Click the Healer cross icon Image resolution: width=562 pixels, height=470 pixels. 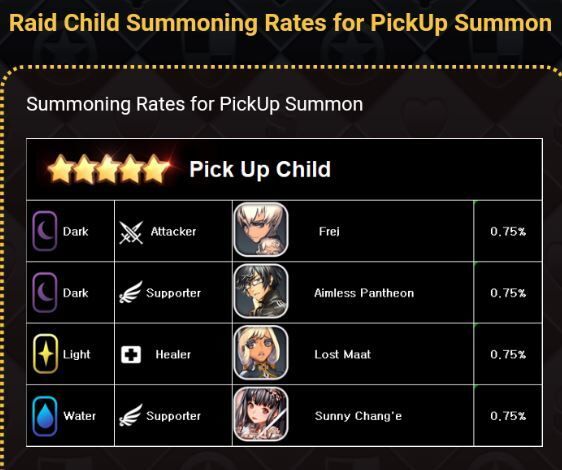tap(131, 355)
